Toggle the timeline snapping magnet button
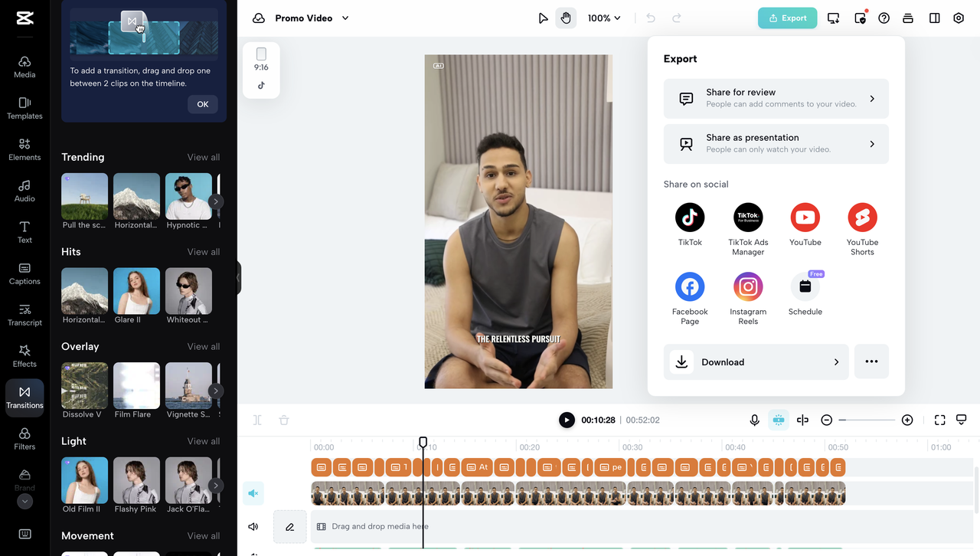980x556 pixels. point(779,420)
